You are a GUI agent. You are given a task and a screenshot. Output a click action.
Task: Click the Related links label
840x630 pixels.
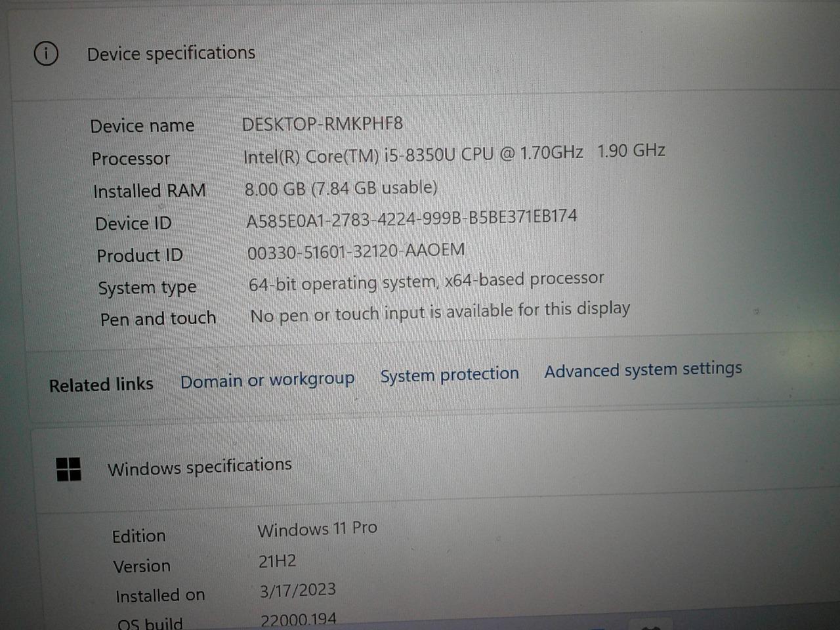coord(101,385)
